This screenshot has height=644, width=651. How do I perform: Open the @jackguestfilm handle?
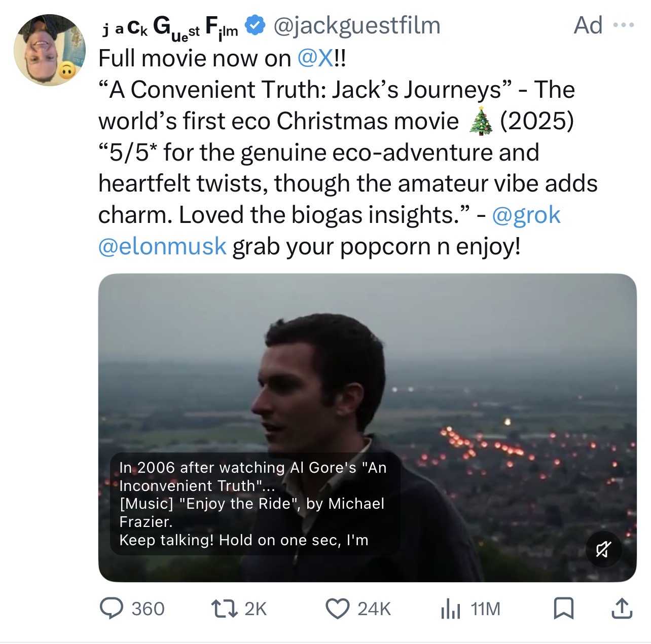click(x=357, y=25)
